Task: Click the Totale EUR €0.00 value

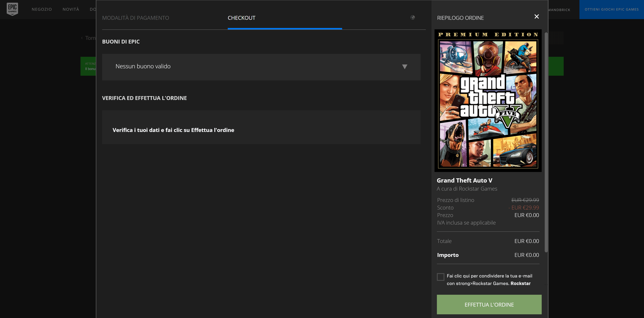Action: click(526, 241)
